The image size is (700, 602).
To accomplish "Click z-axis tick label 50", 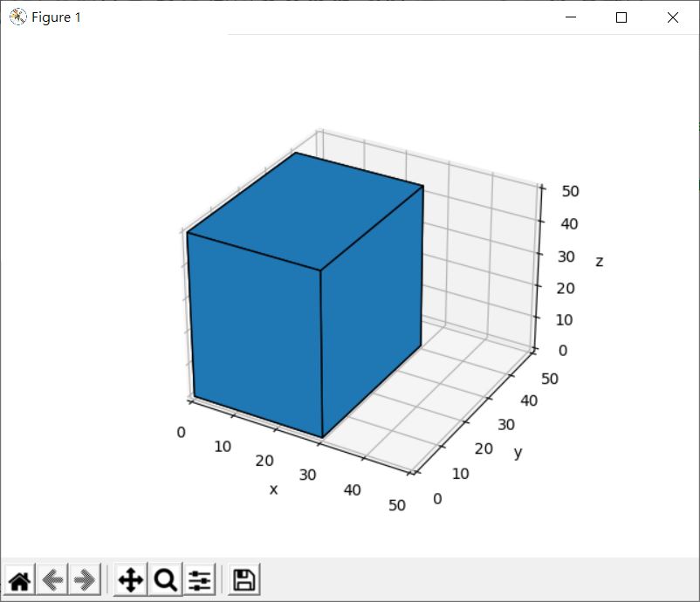I will (x=570, y=191).
